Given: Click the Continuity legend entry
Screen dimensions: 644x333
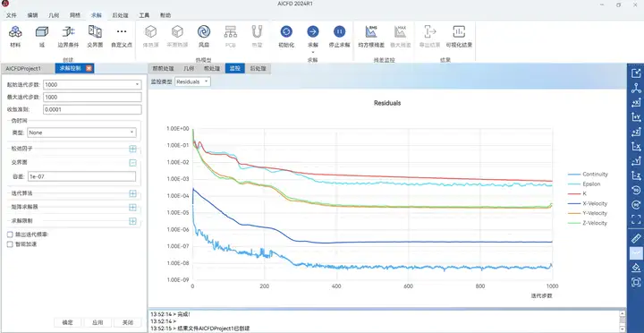Looking at the screenshot, I should click(x=589, y=175).
